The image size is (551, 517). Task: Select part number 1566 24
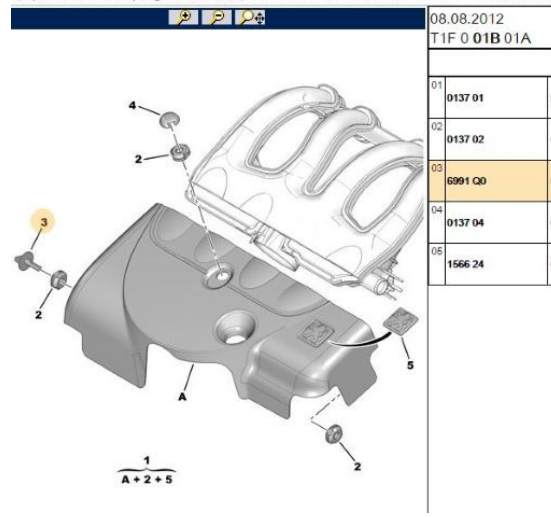pos(465,264)
